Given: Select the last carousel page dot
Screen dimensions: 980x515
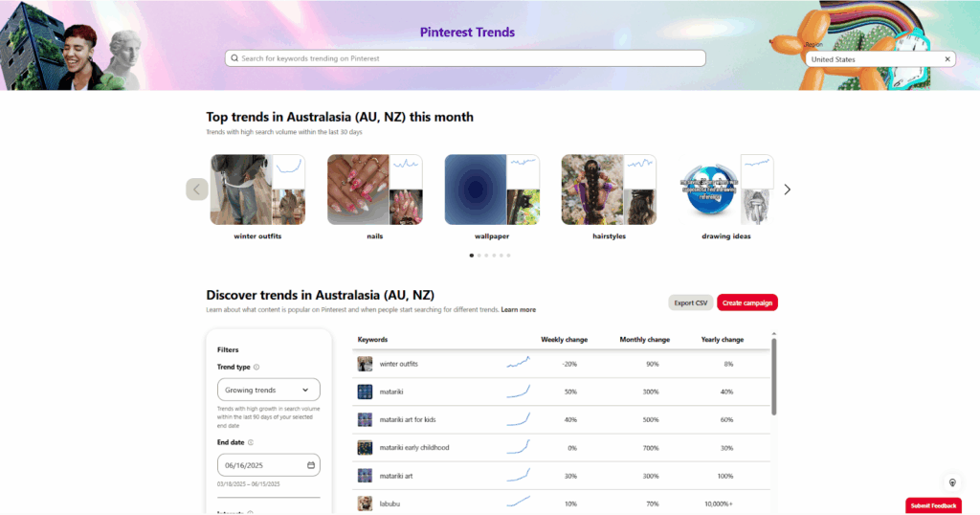Looking at the screenshot, I should point(509,255).
